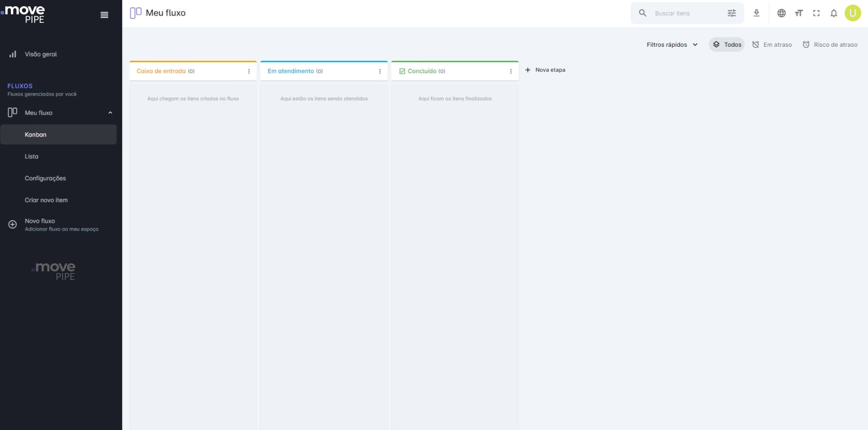Open Em atendimento column options menu
The width and height of the screenshot is (868, 430).
tap(380, 71)
